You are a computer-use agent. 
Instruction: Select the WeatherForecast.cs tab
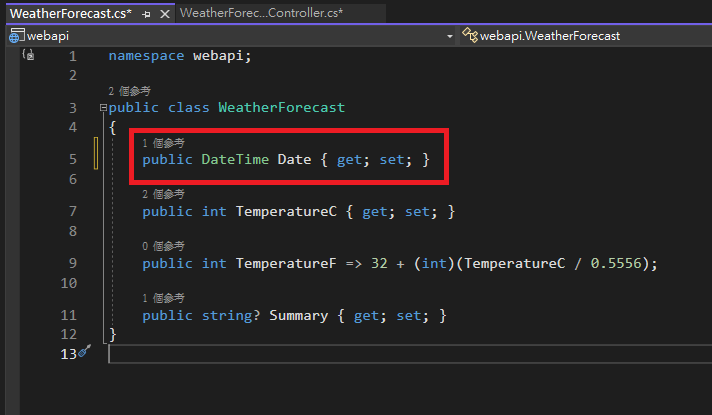pyautogui.click(x=70, y=14)
